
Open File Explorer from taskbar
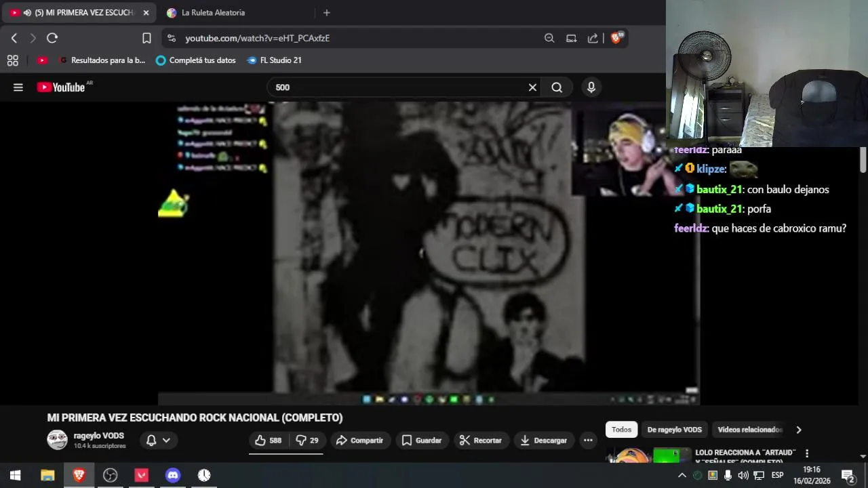[x=47, y=475]
